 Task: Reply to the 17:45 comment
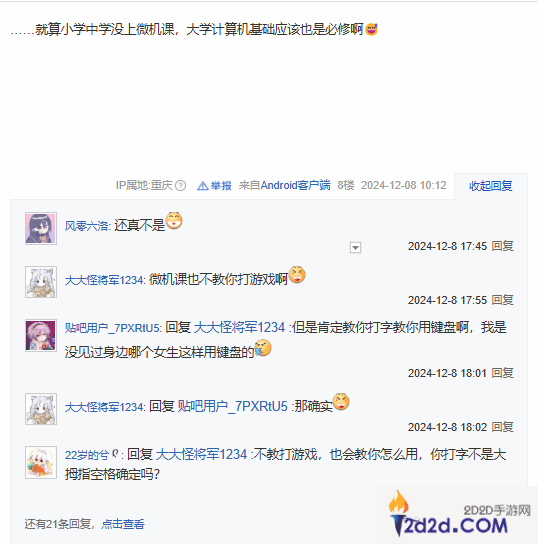point(503,246)
